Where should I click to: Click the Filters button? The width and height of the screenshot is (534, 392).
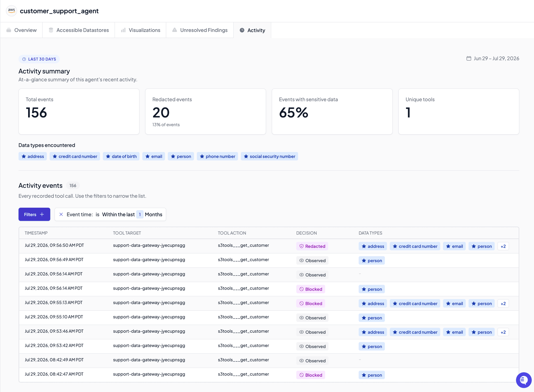click(34, 214)
